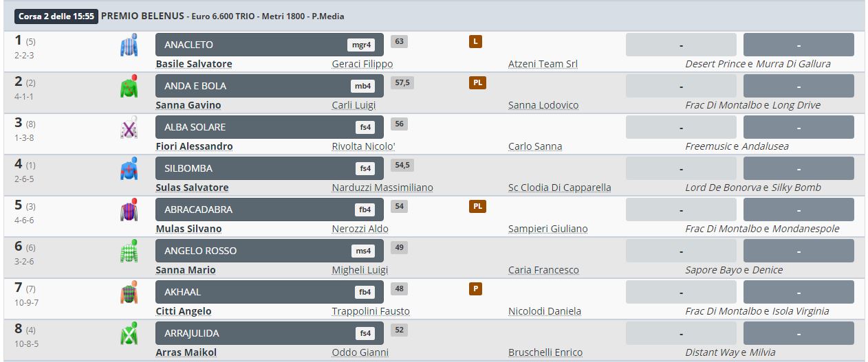Screen dimensions: 868x362
Task: Open trainer Narduzzi Massimiliano's link
Action: click(x=382, y=188)
